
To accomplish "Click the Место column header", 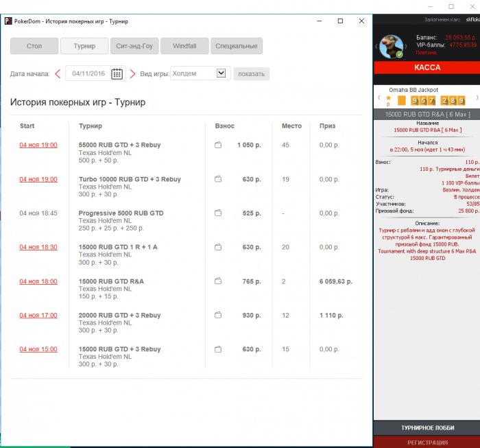I will coord(291,126).
